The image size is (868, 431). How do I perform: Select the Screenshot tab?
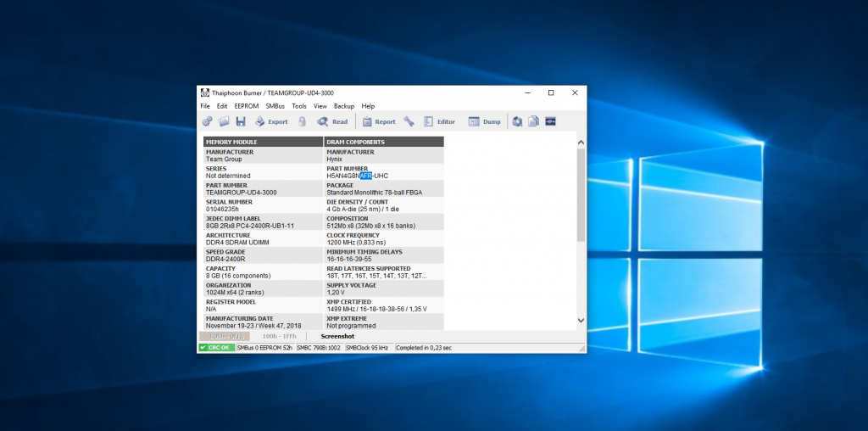pyautogui.click(x=337, y=336)
